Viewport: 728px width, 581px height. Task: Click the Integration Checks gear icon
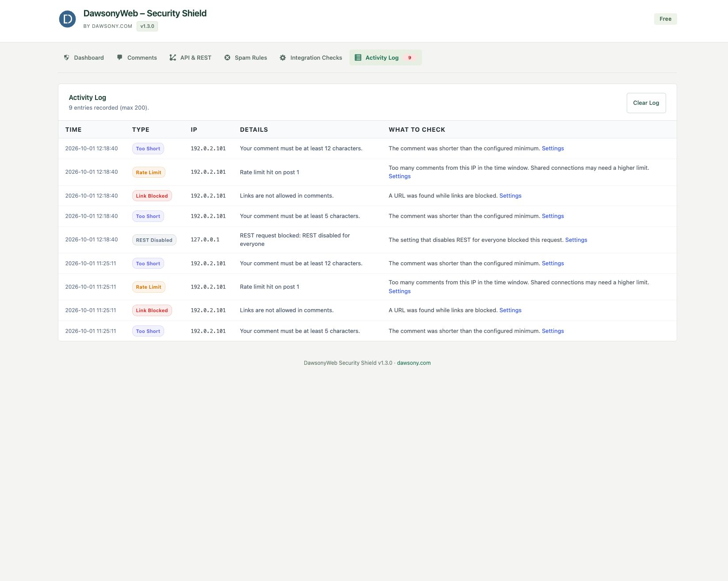point(283,57)
